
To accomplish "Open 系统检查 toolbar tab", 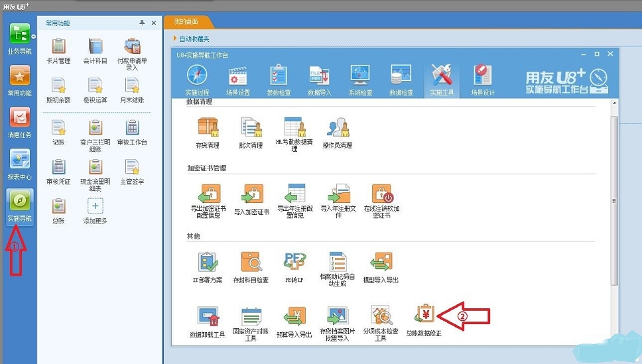I will 360,80.
